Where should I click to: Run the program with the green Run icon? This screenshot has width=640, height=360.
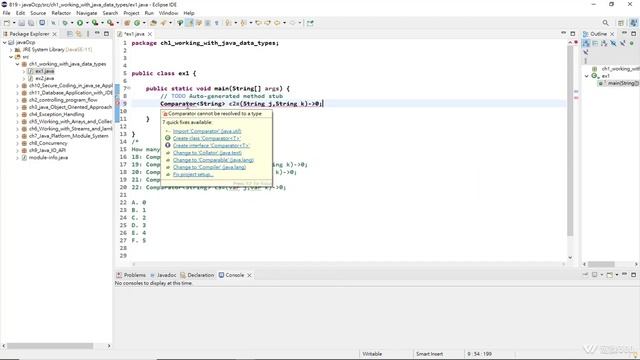tap(80, 23)
